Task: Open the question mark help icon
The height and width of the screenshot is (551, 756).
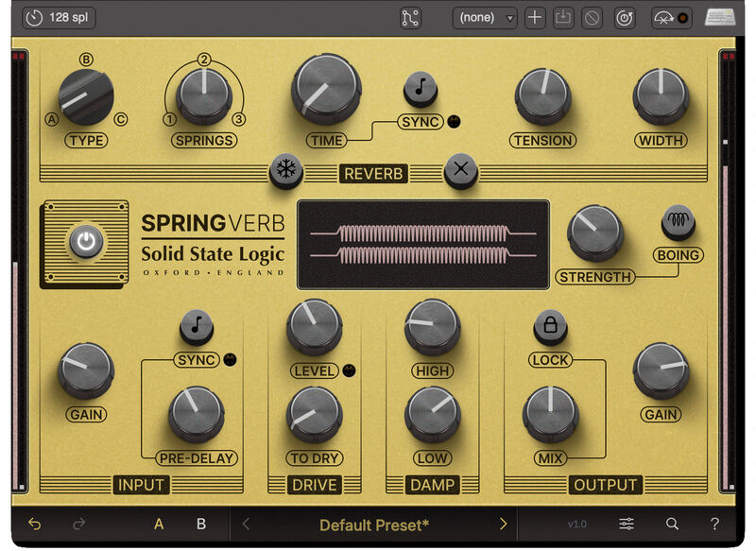Action: (715, 524)
